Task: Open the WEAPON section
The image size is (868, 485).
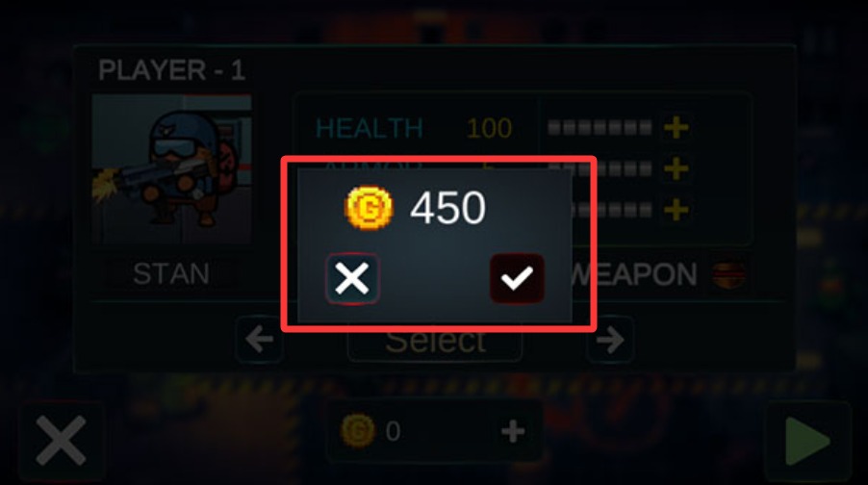Action: pos(635,274)
